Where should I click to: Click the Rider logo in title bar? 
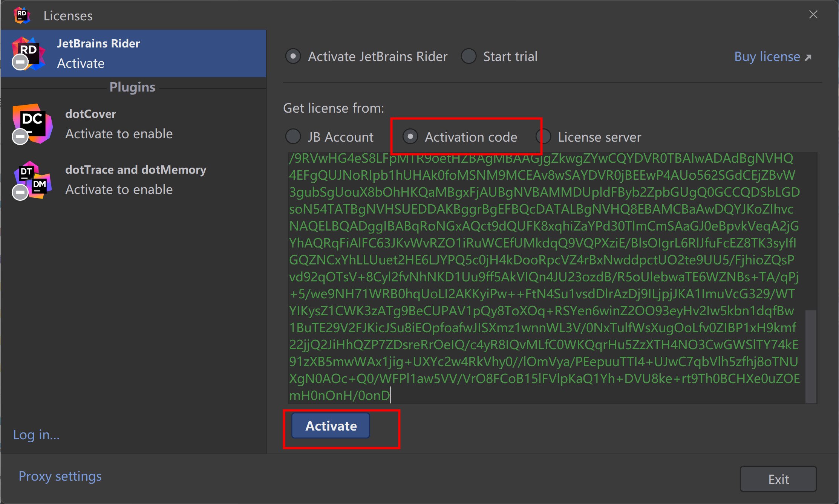[22, 15]
